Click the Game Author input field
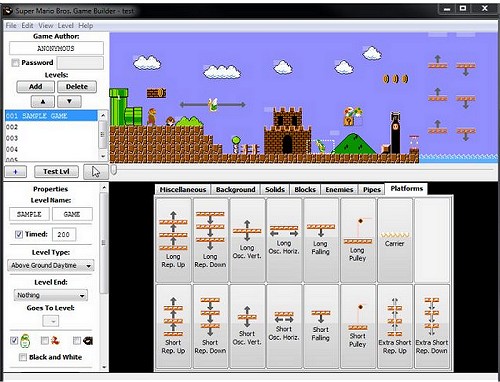The image size is (500, 382). pyautogui.click(x=56, y=48)
